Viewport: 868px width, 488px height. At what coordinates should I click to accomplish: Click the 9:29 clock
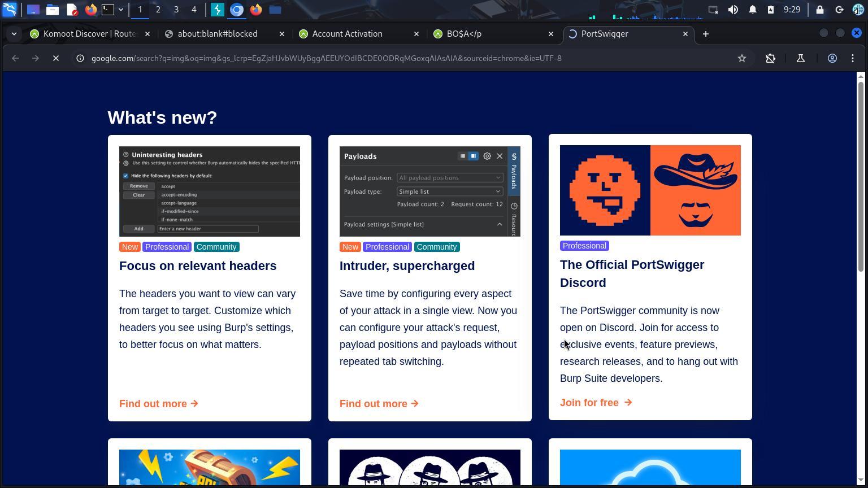[x=792, y=10]
